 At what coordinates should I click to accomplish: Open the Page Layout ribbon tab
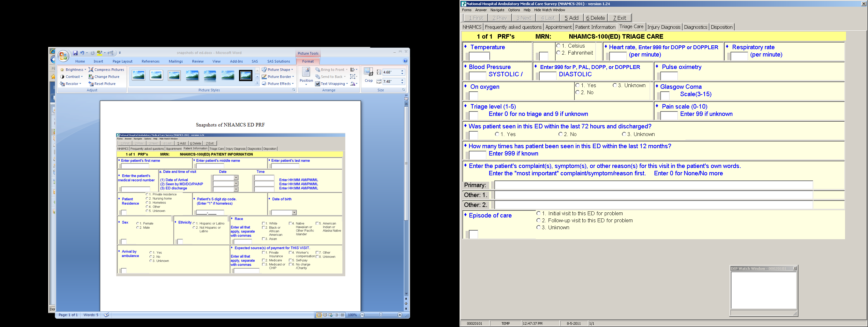122,61
